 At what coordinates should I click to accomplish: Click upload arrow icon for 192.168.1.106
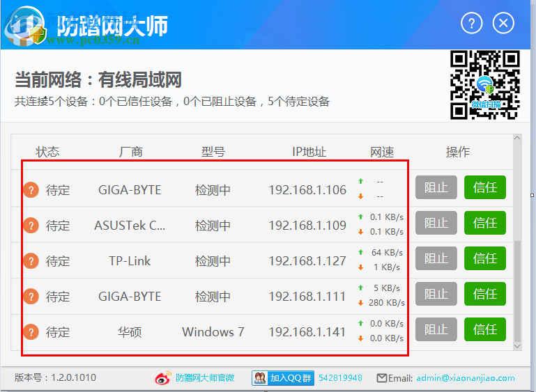[360, 181]
